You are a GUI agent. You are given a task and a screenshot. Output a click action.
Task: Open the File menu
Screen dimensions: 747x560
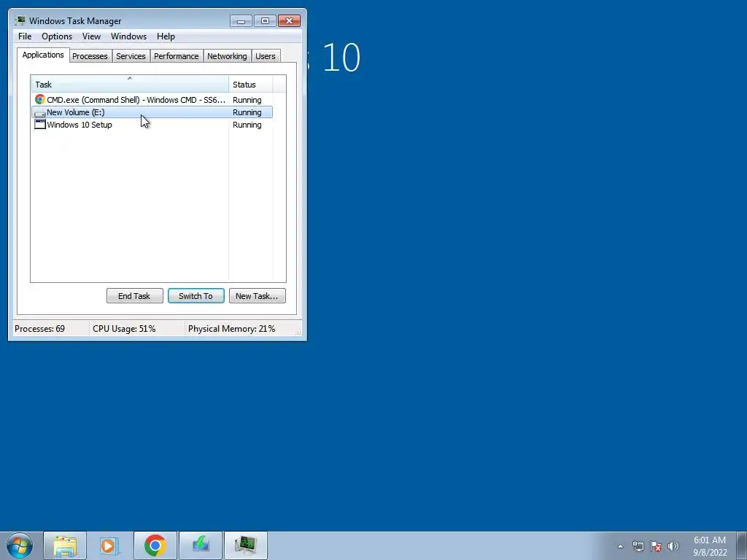(x=25, y=36)
